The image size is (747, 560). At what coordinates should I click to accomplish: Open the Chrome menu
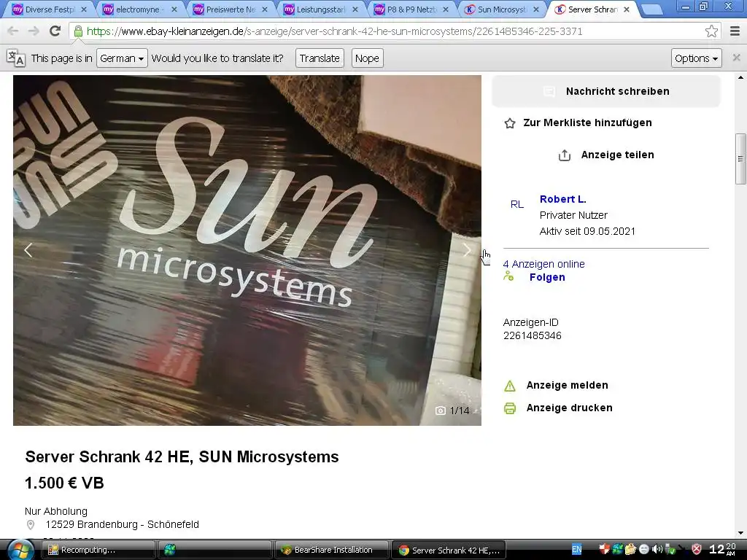[x=735, y=31]
